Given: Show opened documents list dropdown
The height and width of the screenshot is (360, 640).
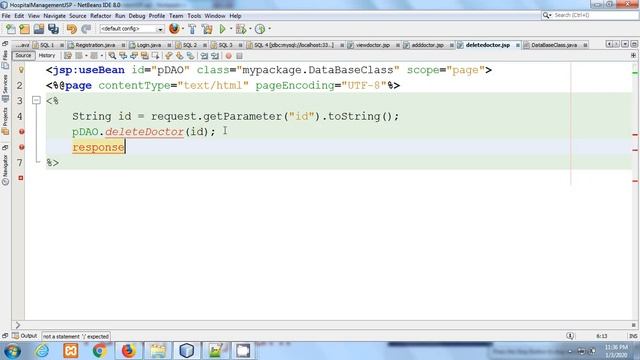Looking at the screenshot, I should pos(625,44).
